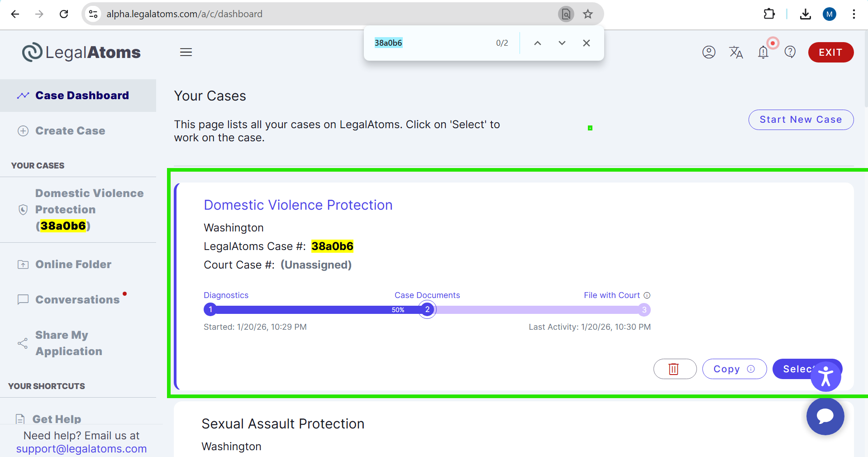This screenshot has height=457, width=868.
Task: Open Create Case in sidebar
Action: (x=70, y=131)
